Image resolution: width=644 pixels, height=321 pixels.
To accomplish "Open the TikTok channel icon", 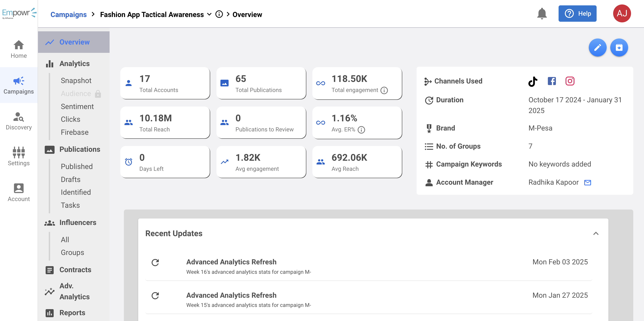I will (x=533, y=81).
